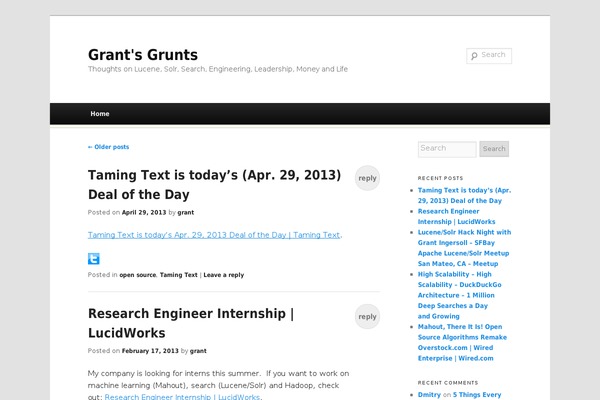Follow the underlined Taming Text Deal of the Day link
Screen dimensions: 600x400
click(214, 235)
